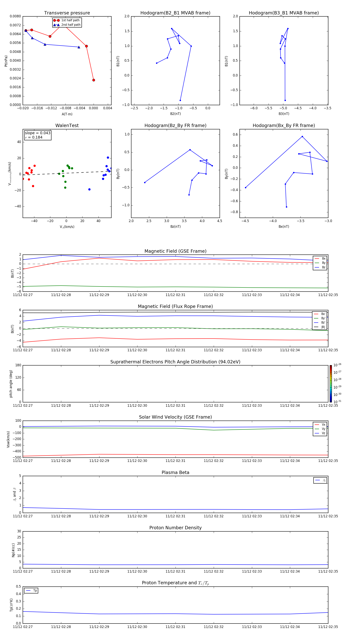Click the Suprathermal Electrons Pitch Angle Distribution title

175,362
